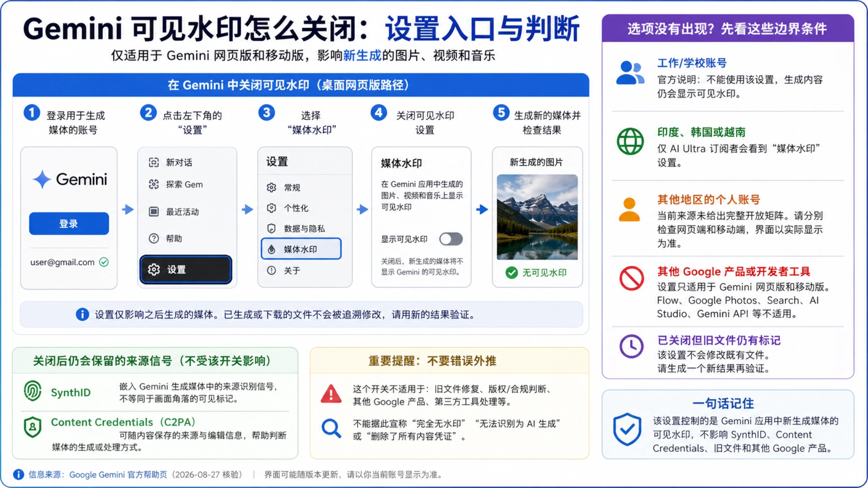Click the 新对话 compose icon
The image size is (868, 488).
coord(154,162)
